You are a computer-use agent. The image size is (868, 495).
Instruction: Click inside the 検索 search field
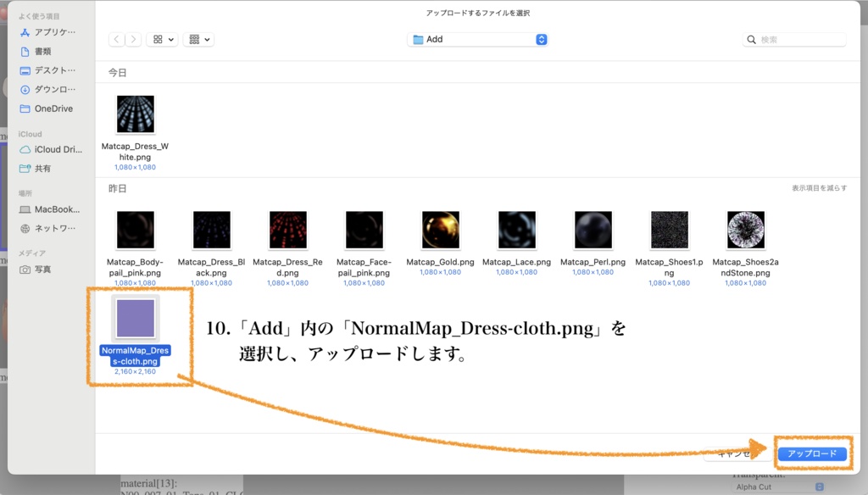[x=793, y=39]
